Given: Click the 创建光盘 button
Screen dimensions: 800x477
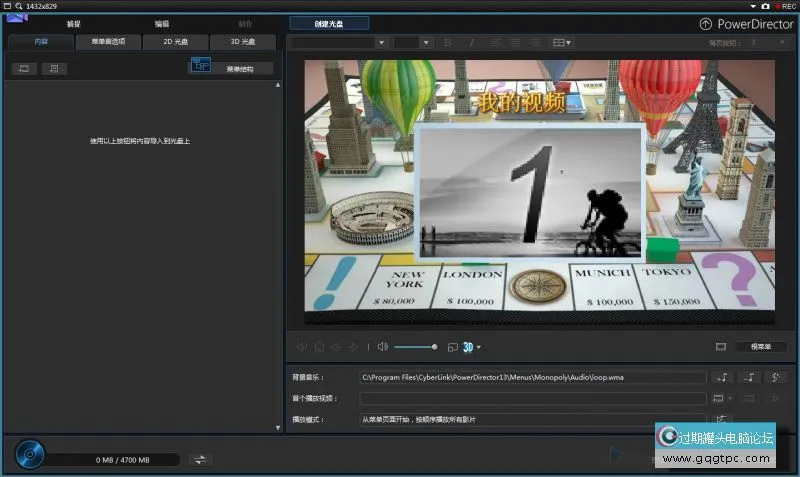Looking at the screenshot, I should click(x=329, y=23).
